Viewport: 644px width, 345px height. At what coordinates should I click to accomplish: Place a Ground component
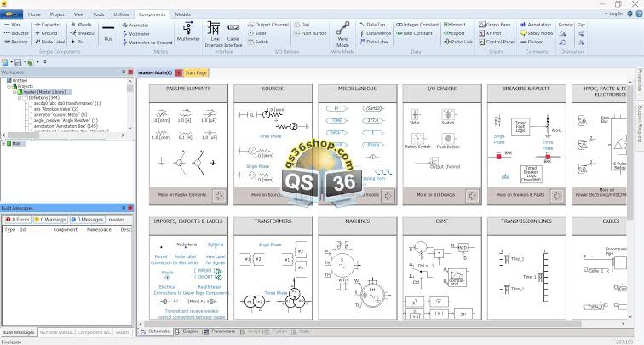click(46, 33)
